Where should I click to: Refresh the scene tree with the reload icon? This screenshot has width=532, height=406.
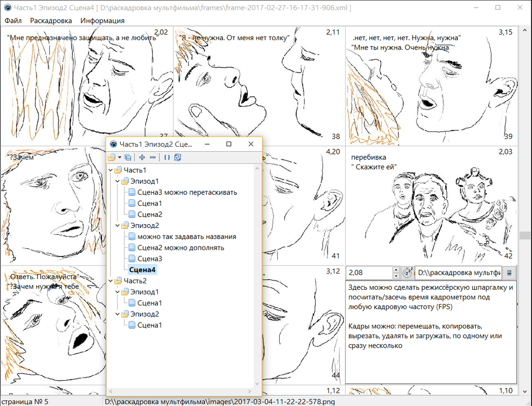pyautogui.click(x=178, y=157)
